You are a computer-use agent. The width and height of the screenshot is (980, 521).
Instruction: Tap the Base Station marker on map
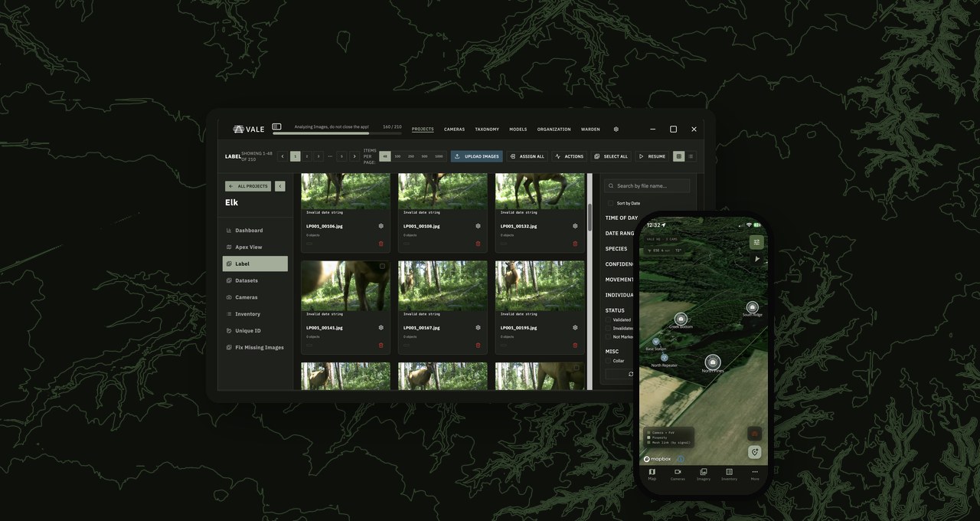coord(656,342)
